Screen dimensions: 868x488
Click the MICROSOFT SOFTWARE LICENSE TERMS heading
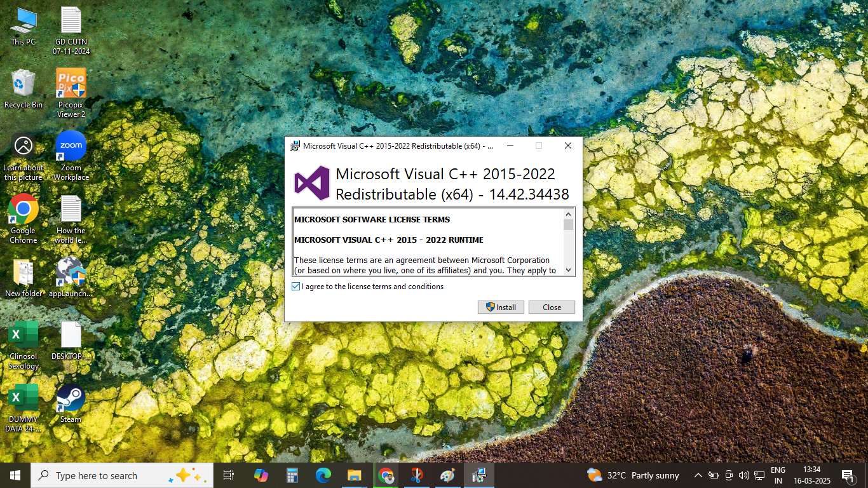[372, 219]
